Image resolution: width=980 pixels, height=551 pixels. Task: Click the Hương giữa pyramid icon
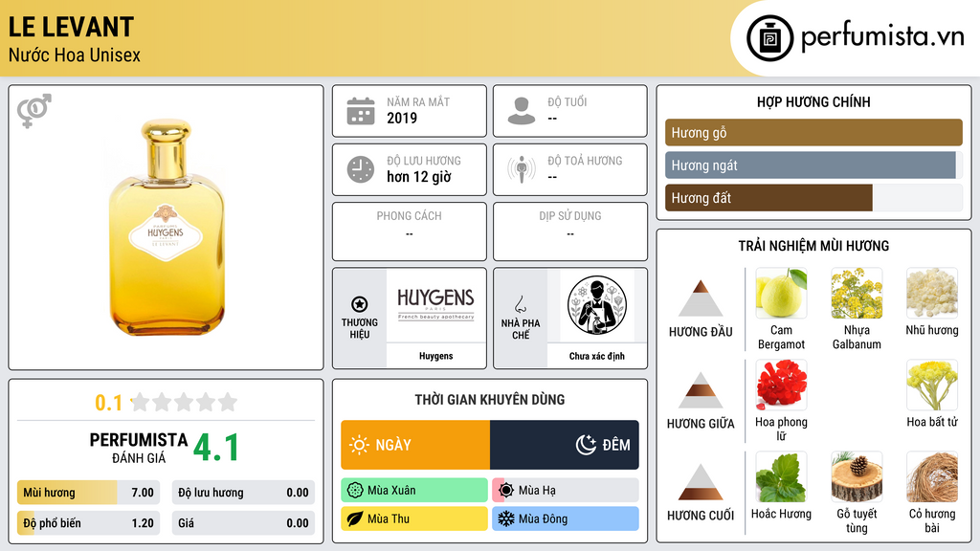pos(701,390)
